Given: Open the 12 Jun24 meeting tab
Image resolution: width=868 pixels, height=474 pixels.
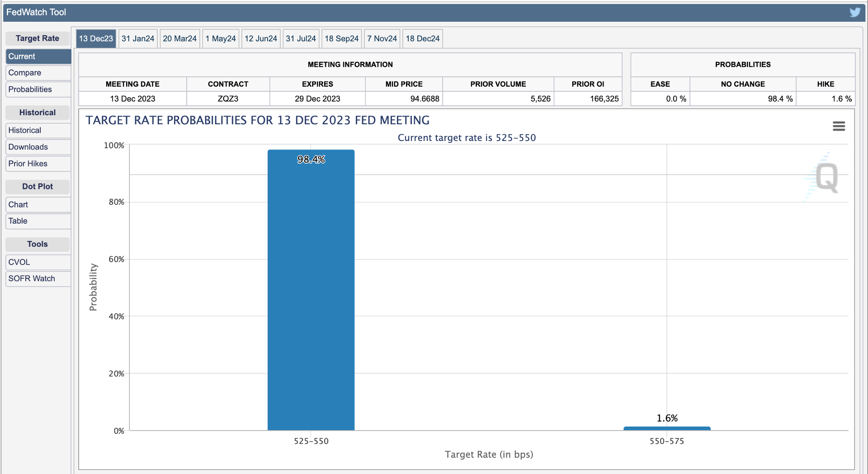Looking at the screenshot, I should (261, 38).
